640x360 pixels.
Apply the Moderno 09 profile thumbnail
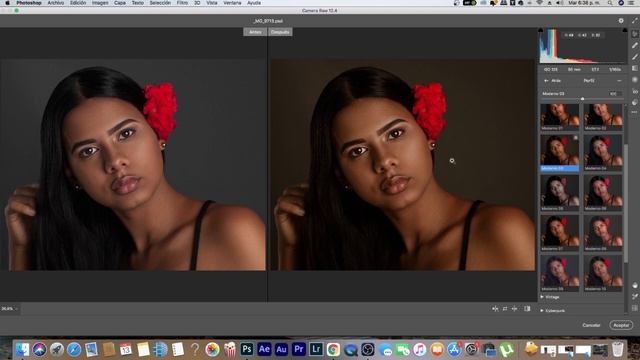(x=560, y=273)
